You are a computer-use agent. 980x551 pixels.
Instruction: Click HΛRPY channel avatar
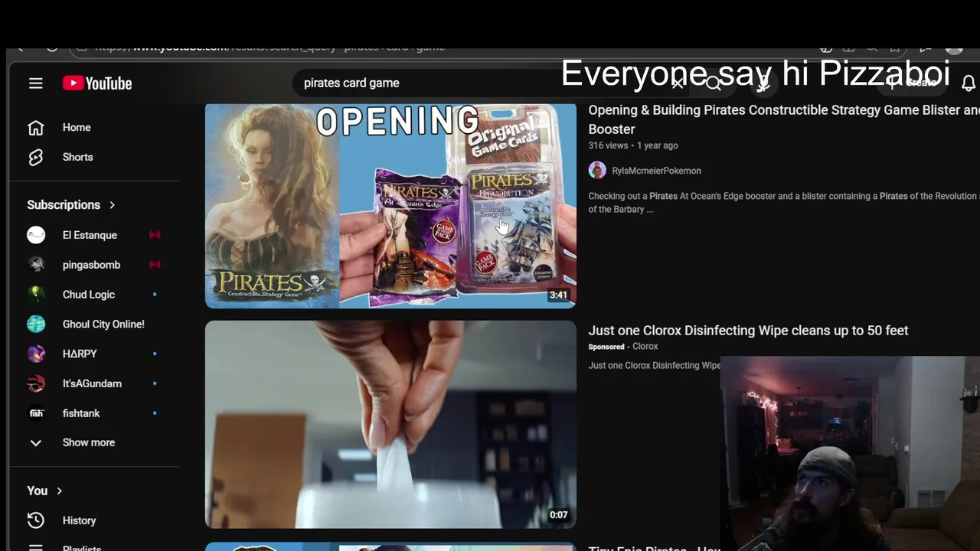coord(36,354)
